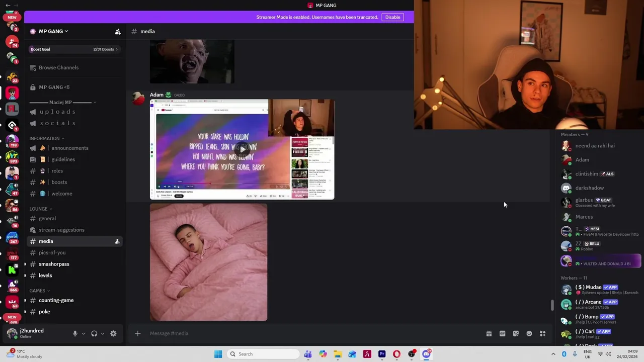Click the Windows Start button
This screenshot has height=362, width=644.
point(218,354)
